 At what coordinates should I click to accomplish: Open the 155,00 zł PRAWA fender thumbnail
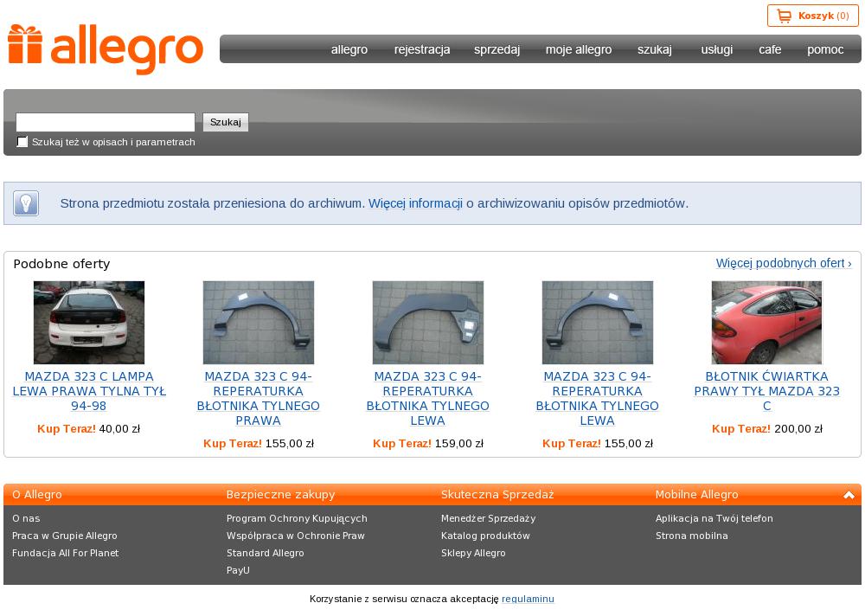point(258,323)
